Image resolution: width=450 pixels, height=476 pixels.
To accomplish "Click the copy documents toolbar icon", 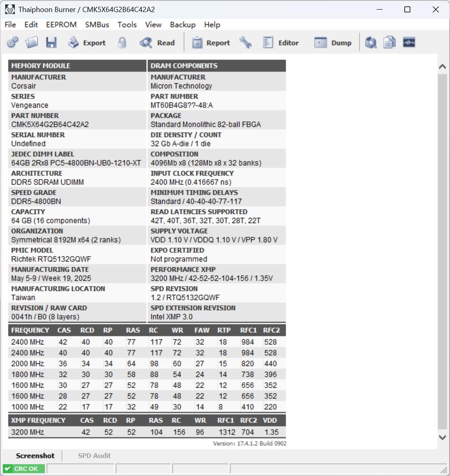I will tap(389, 42).
